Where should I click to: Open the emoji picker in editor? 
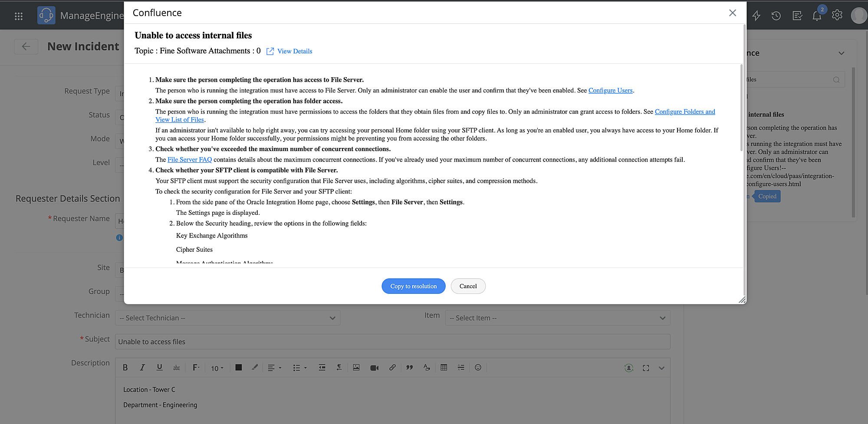click(478, 368)
